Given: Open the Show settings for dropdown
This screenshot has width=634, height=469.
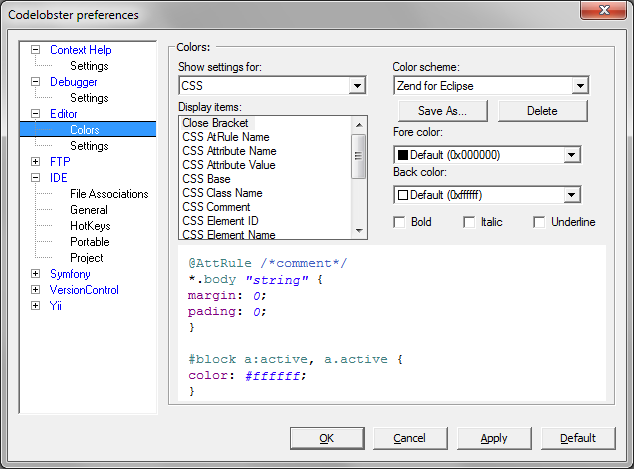Looking at the screenshot, I should click(357, 86).
